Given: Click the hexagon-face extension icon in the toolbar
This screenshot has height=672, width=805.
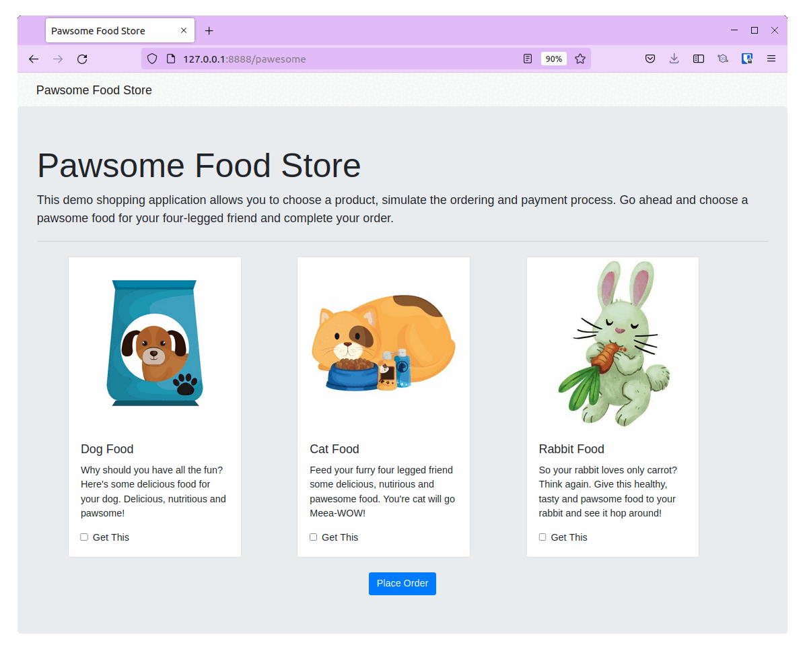Looking at the screenshot, I should pyautogui.click(x=723, y=59).
